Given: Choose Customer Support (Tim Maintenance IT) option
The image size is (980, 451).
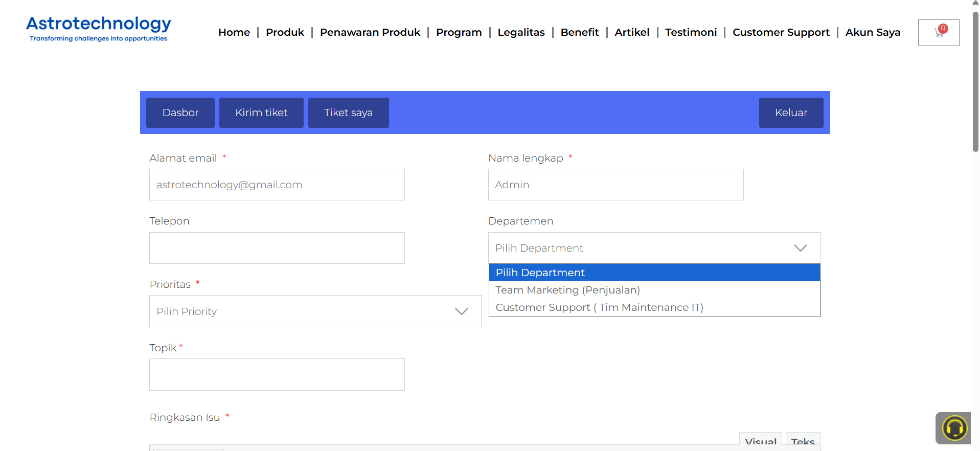Looking at the screenshot, I should tap(599, 307).
